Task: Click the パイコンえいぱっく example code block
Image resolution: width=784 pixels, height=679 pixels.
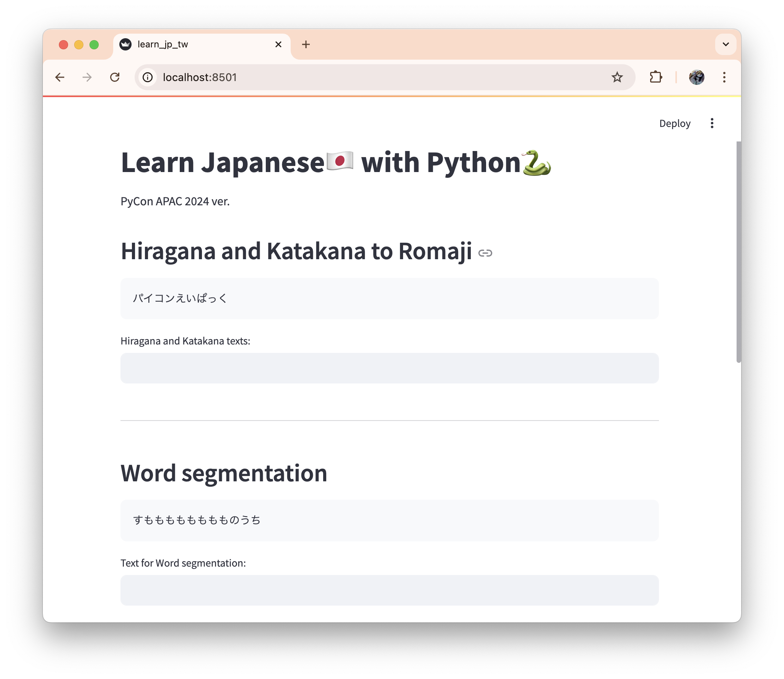Action: pyautogui.click(x=389, y=298)
